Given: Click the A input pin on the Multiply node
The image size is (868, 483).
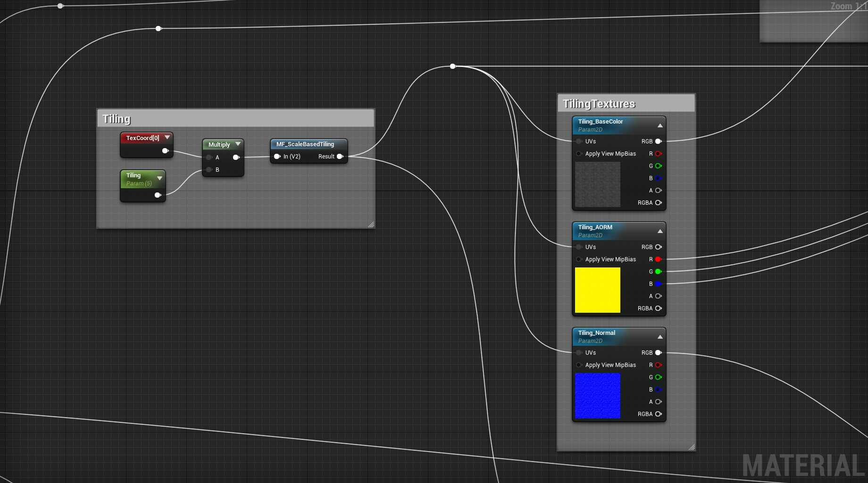Looking at the screenshot, I should click(209, 157).
